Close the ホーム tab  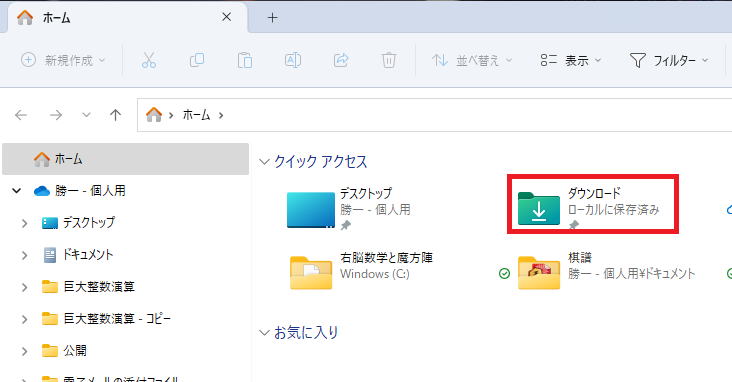click(x=226, y=17)
